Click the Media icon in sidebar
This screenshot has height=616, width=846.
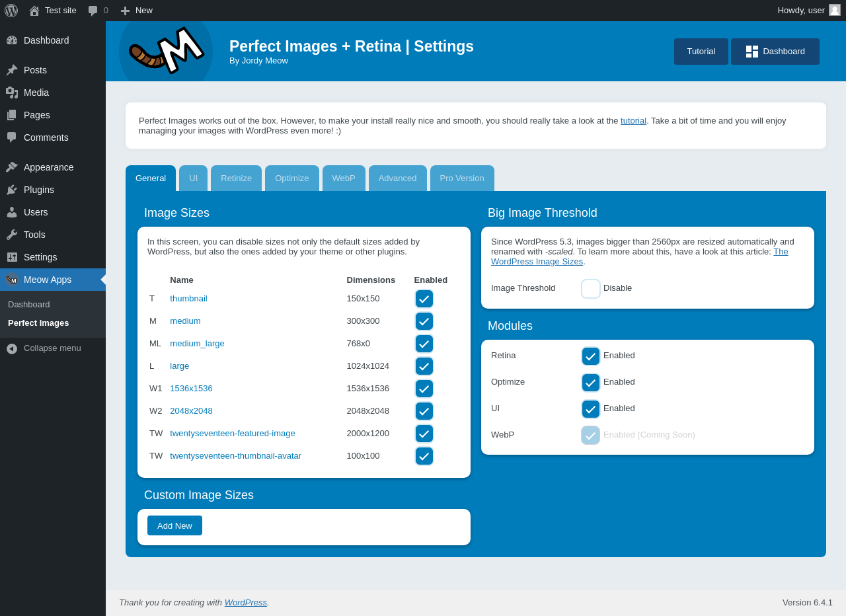[x=12, y=93]
